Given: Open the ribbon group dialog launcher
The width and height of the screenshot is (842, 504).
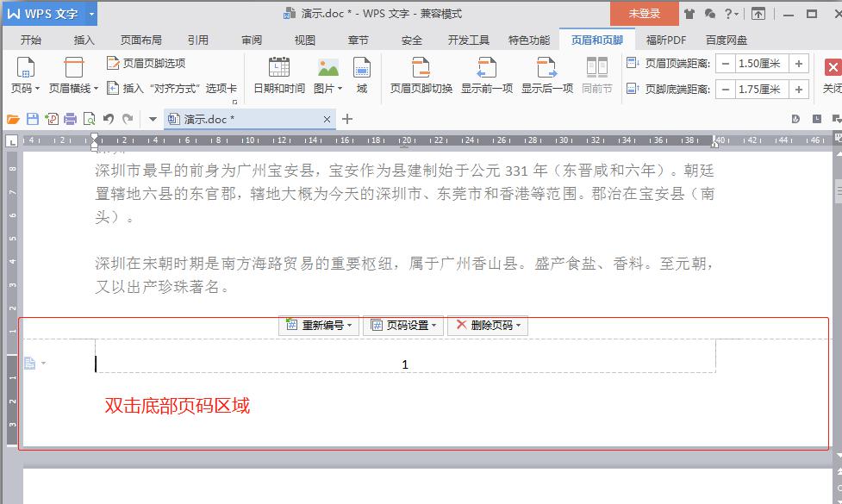Looking at the screenshot, I should [234, 102].
